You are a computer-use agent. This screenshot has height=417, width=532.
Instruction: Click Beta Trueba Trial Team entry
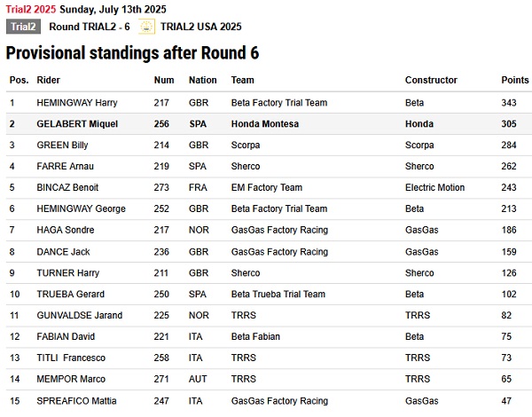[x=278, y=294]
